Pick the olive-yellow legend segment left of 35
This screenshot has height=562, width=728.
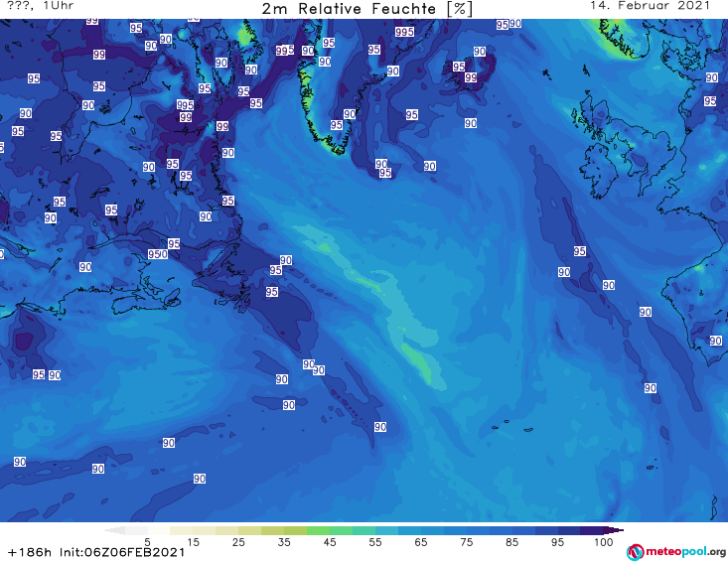point(272,530)
